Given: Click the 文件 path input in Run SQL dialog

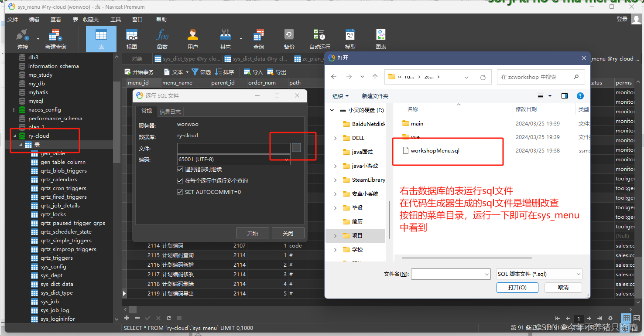Looking at the screenshot, I should pyautogui.click(x=233, y=148).
